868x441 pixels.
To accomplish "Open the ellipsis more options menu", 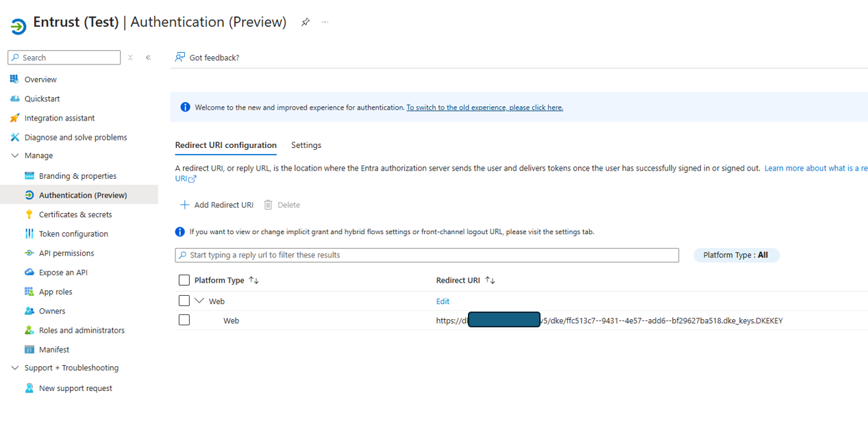I will [325, 22].
